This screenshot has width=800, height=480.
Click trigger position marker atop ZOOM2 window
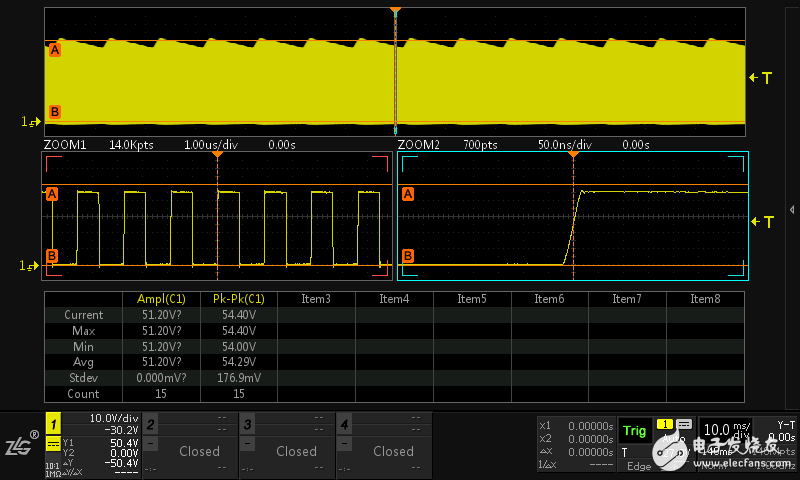573,155
